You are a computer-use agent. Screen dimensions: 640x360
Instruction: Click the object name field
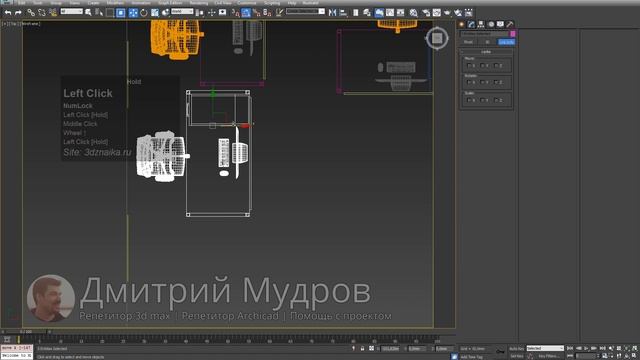click(x=484, y=33)
